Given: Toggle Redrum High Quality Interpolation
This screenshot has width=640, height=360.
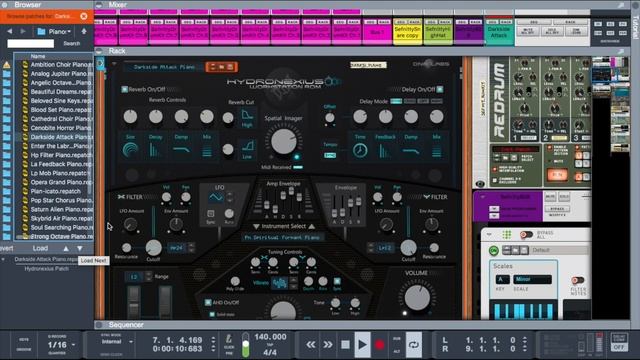Looking at the screenshot, I should tap(494, 169).
